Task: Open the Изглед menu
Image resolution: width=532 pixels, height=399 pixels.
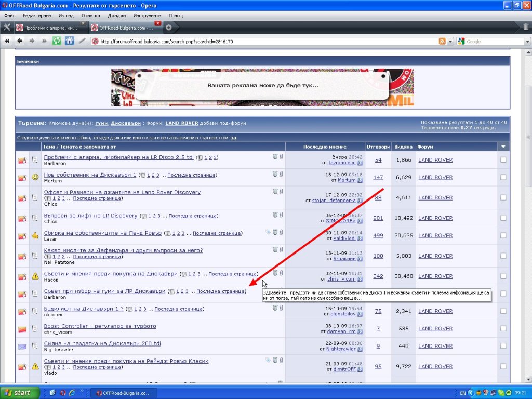Action: click(x=66, y=15)
